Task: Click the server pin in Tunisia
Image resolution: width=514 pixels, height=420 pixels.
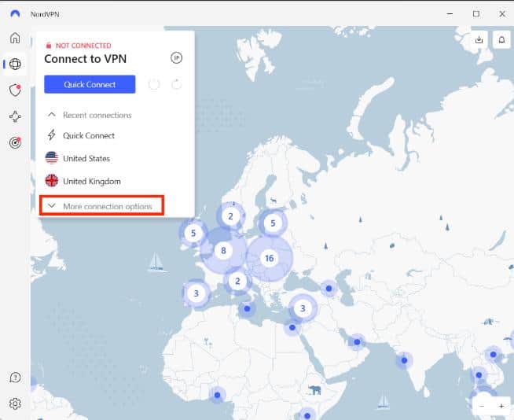Action: (247, 309)
